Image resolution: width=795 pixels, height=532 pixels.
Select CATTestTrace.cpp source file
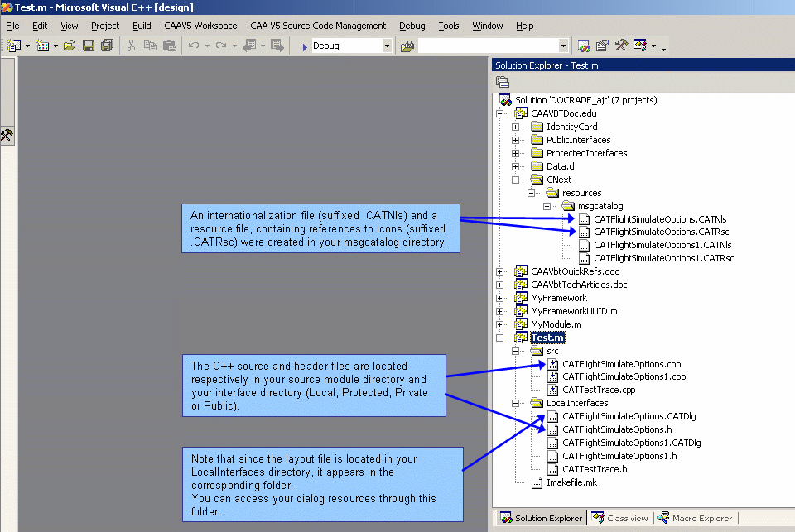point(599,391)
